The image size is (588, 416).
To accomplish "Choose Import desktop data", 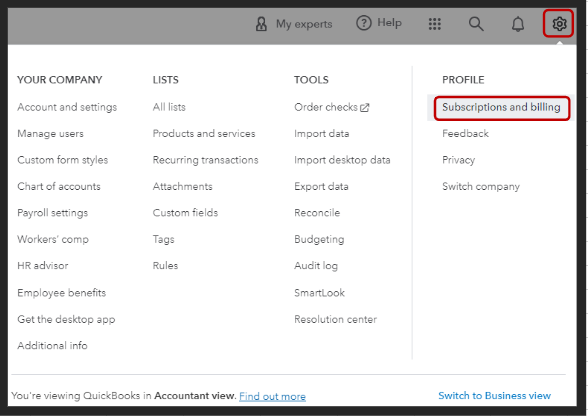I will pos(342,160).
